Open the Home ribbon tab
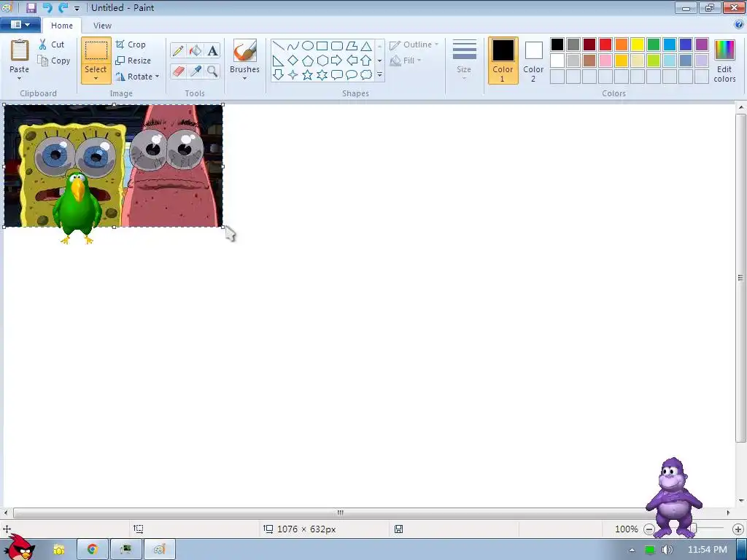Screen dimensions: 747x560 [62, 26]
